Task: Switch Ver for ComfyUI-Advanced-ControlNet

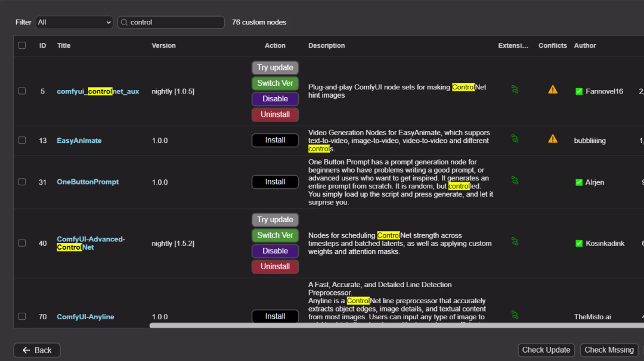Action: tap(275, 235)
